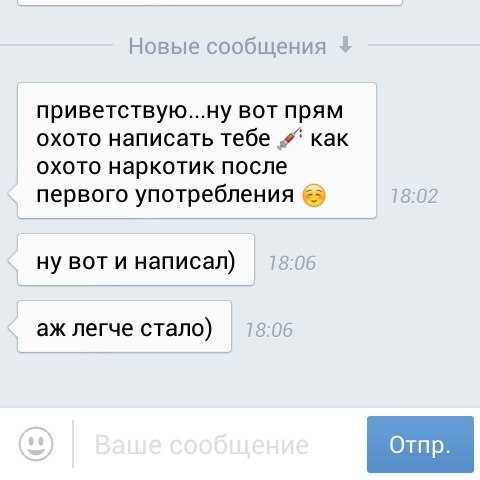The width and height of the screenshot is (480, 480).
Task: Click the 18:06 timestamp beside "аж легче стало)"
Action: pos(269,330)
